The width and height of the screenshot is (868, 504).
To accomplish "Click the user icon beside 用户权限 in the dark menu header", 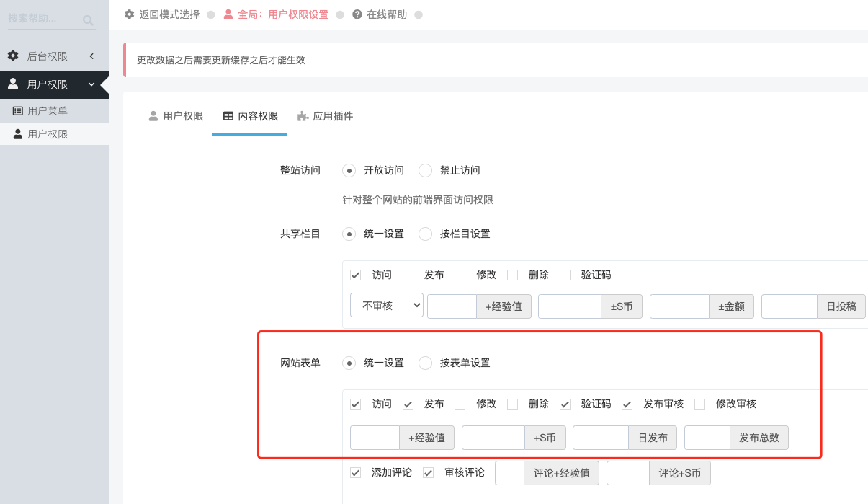I will pos(13,84).
